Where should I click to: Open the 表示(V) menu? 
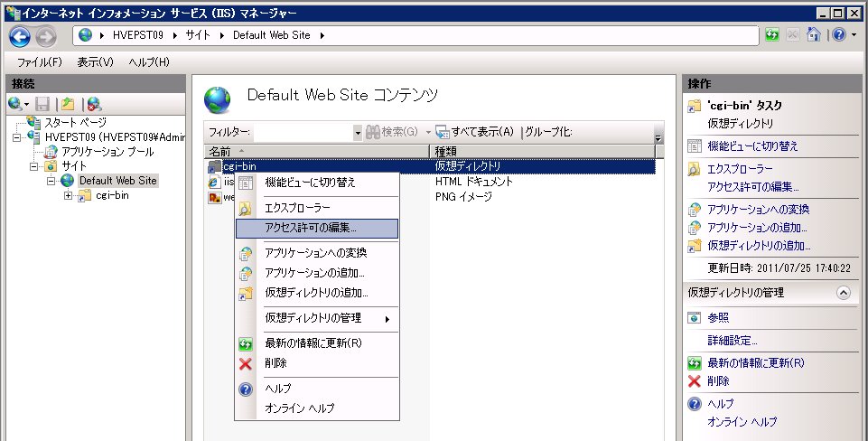(x=95, y=62)
